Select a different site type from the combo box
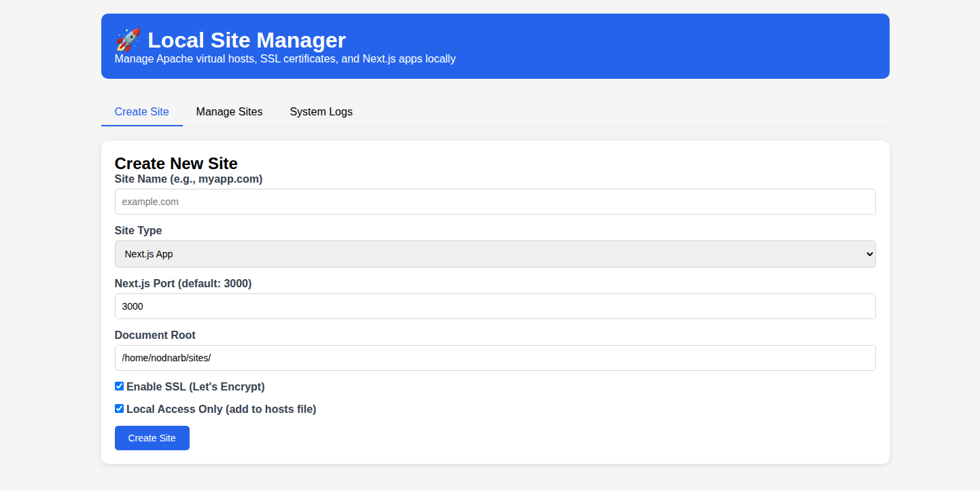This screenshot has width=980, height=491. 495,253
